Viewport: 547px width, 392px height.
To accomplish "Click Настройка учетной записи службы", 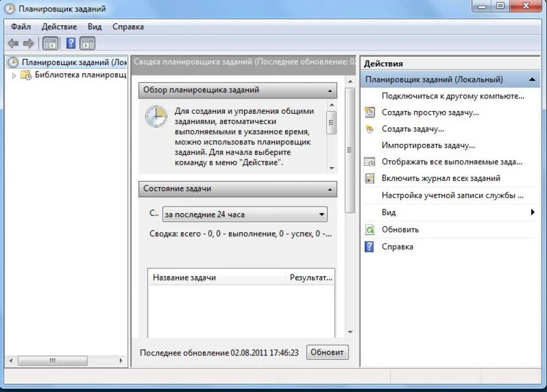I will 452,195.
